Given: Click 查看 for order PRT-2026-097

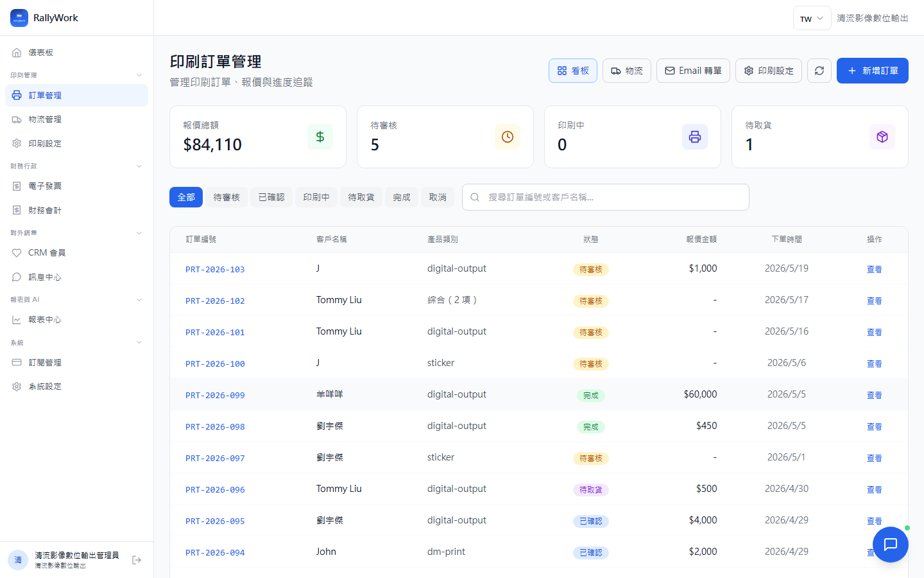Looking at the screenshot, I should pos(874,459).
